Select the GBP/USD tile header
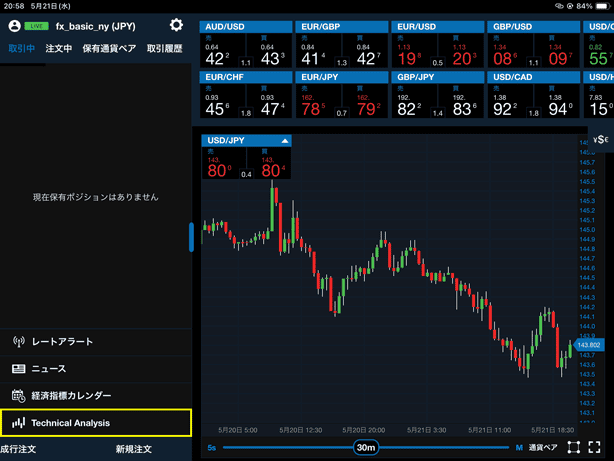The image size is (614, 461). (x=534, y=27)
